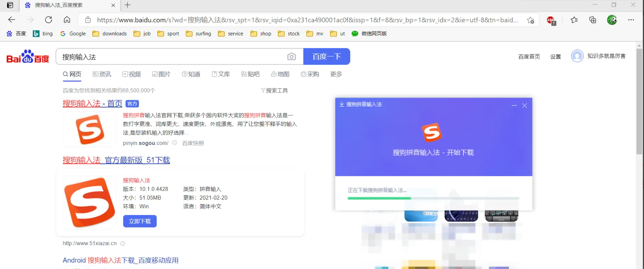Switch to the 地图 tab
644x269 pixels.
click(x=280, y=74)
